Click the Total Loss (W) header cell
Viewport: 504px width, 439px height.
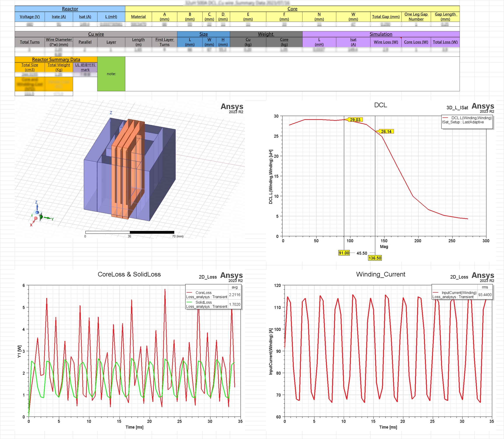click(x=445, y=42)
